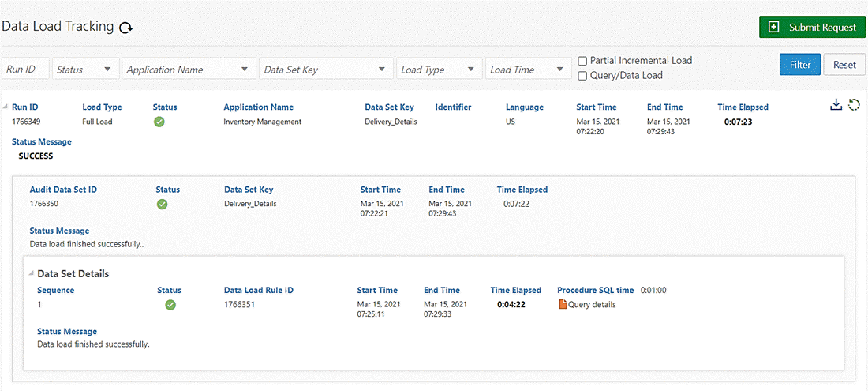Click the plus icon on Submit Request

[x=774, y=28]
